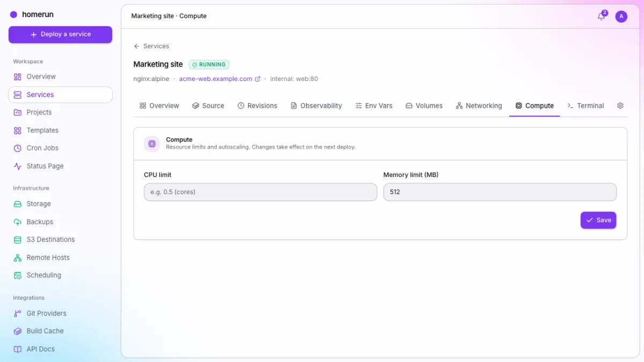
Task: Switch to the Terminal tab
Action: coord(586,106)
